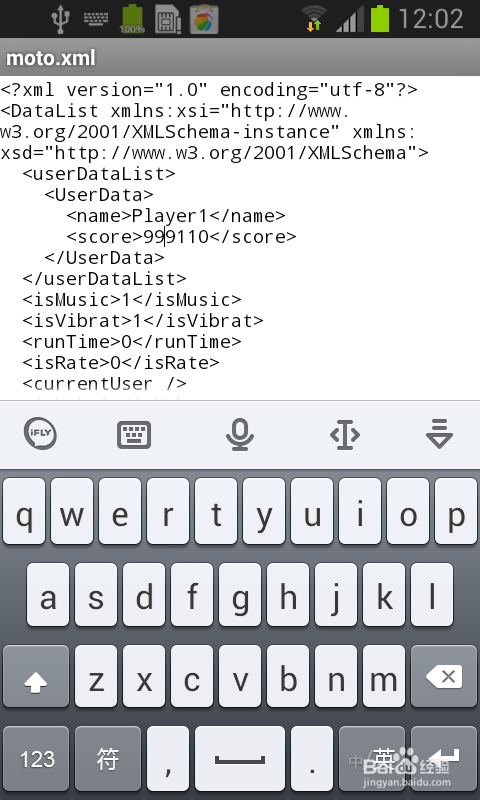Open the iFLY input method menu
The height and width of the screenshot is (800, 480).
click(x=40, y=434)
